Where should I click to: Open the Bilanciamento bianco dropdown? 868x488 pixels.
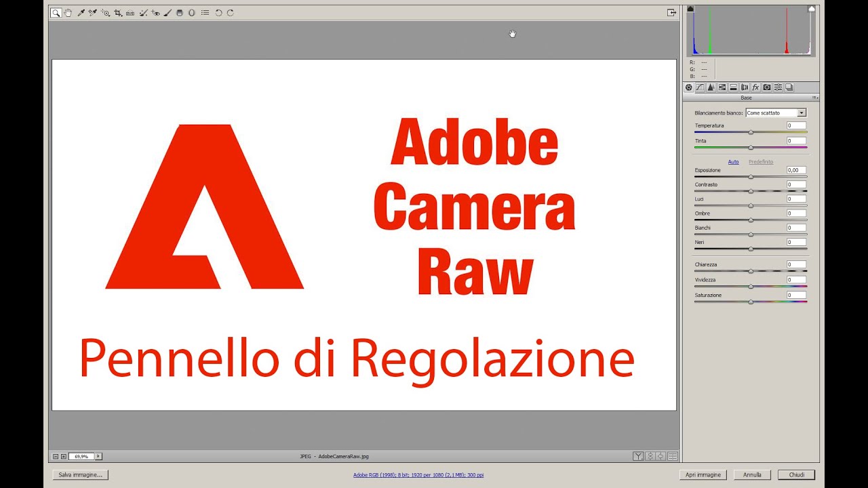(776, 113)
